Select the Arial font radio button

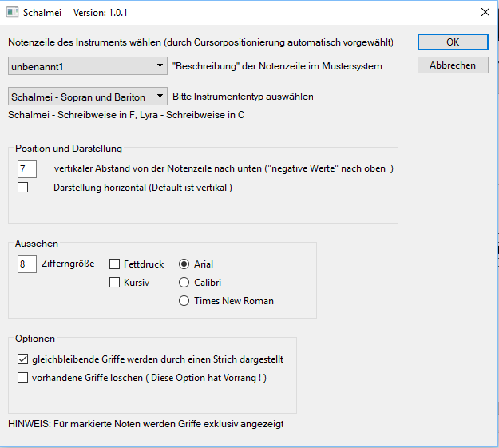coord(184,264)
